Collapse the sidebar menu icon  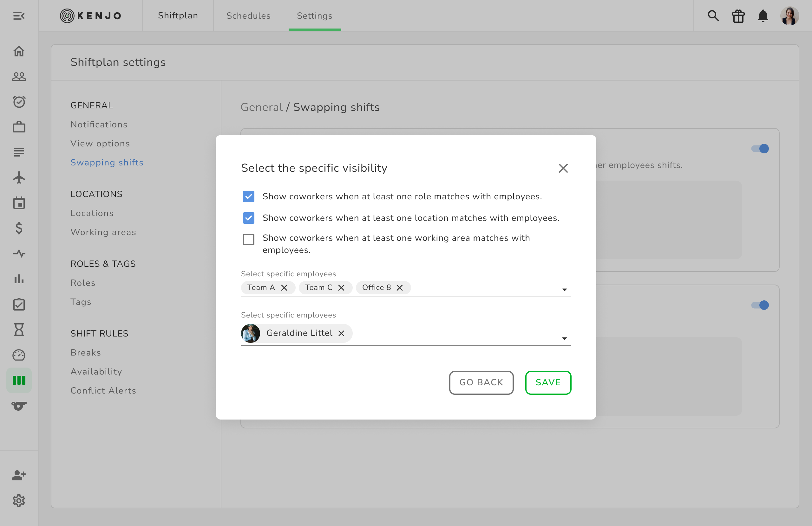click(19, 16)
